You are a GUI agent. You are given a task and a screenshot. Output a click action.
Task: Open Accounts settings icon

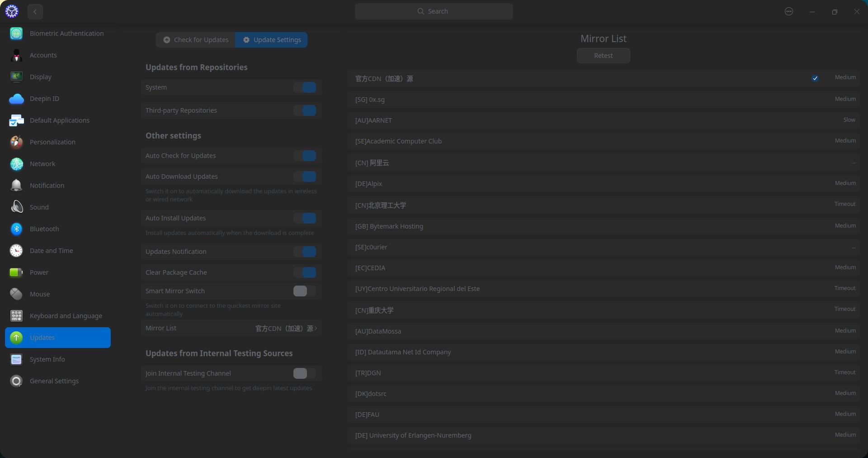[16, 55]
